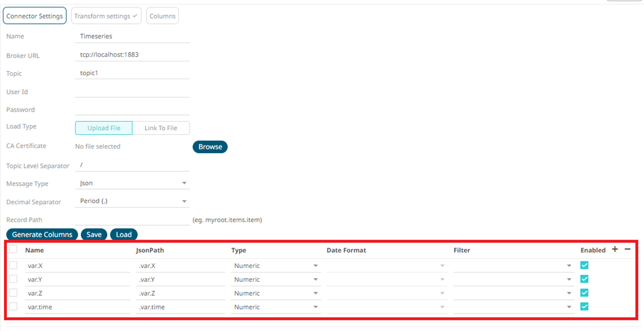This screenshot has height=331, width=644.
Task: Click the Browse button for CA Certificate
Action: point(210,147)
